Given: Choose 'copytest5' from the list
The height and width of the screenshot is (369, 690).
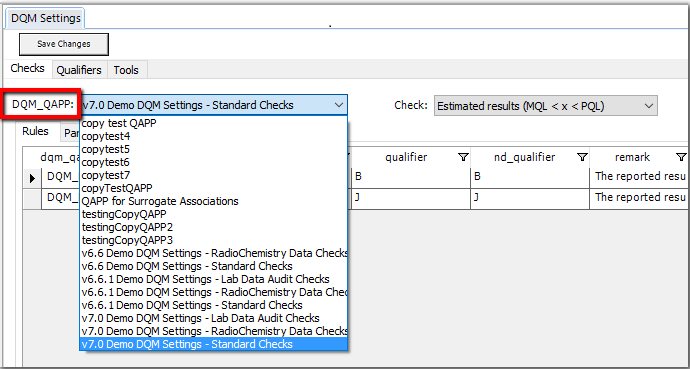Looking at the screenshot, I should pos(213,149).
